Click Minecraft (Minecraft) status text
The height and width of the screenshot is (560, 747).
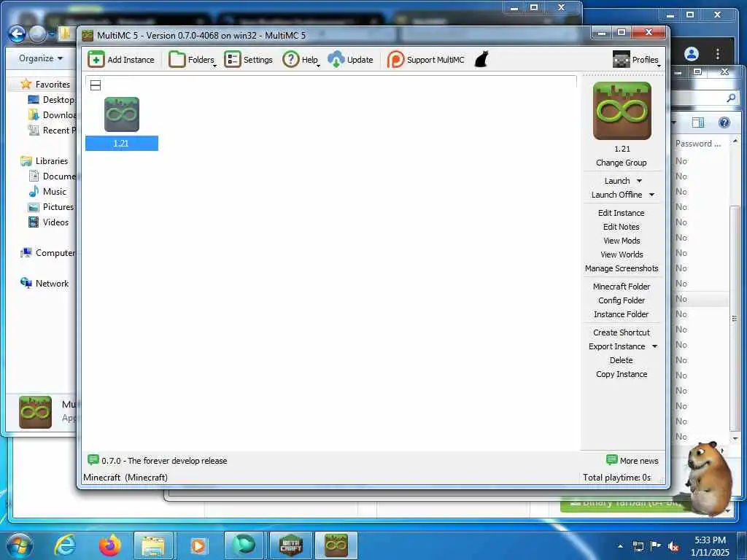coord(125,477)
